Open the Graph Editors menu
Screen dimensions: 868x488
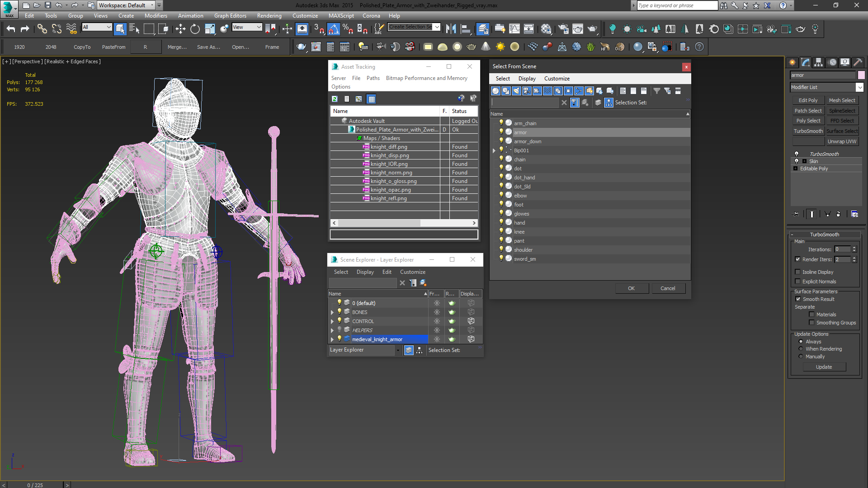(230, 15)
